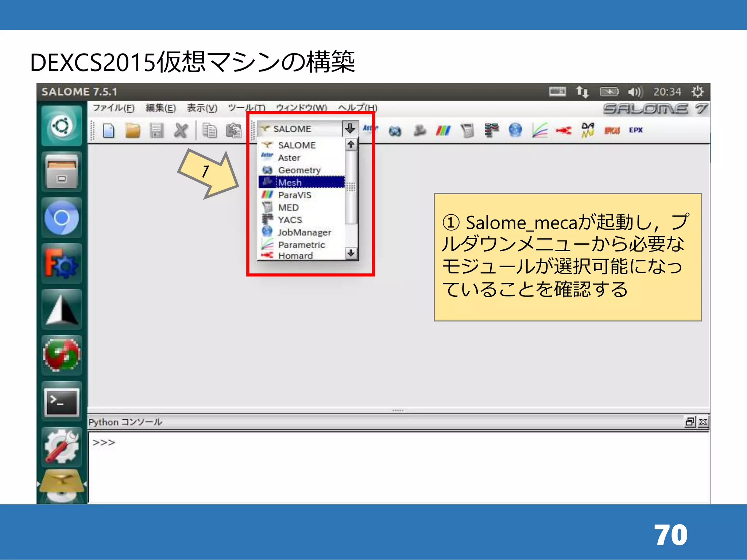This screenshot has height=560, width=747.
Task: Select MED in the module list
Action: click(x=302, y=207)
